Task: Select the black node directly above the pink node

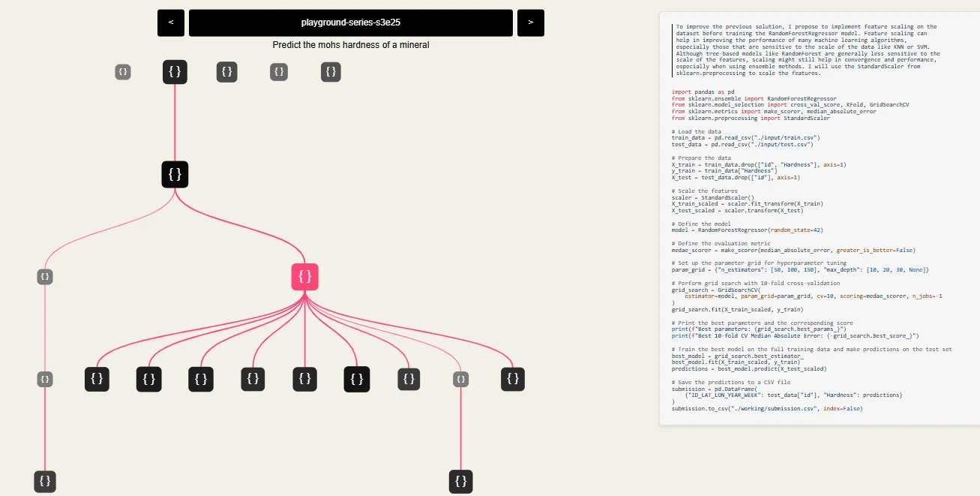Action: coord(175,175)
